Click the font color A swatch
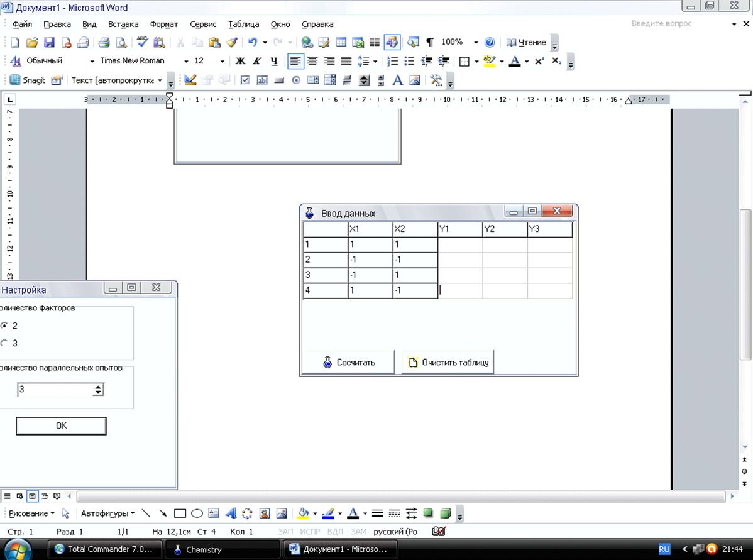Screen dimensions: 753x560 pyautogui.click(x=515, y=62)
